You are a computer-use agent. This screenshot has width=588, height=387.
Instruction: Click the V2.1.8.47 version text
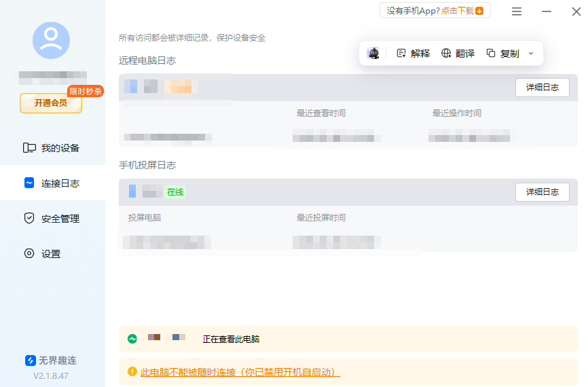pyautogui.click(x=51, y=375)
